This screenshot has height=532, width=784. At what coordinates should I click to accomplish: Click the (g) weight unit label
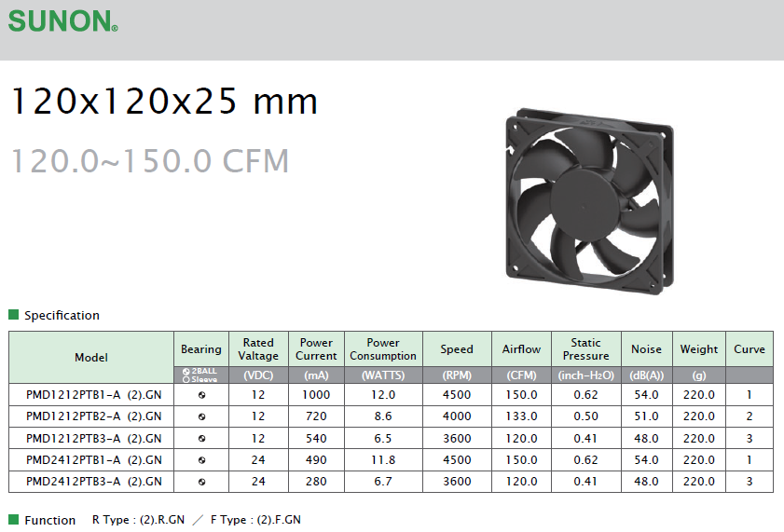pyautogui.click(x=699, y=375)
